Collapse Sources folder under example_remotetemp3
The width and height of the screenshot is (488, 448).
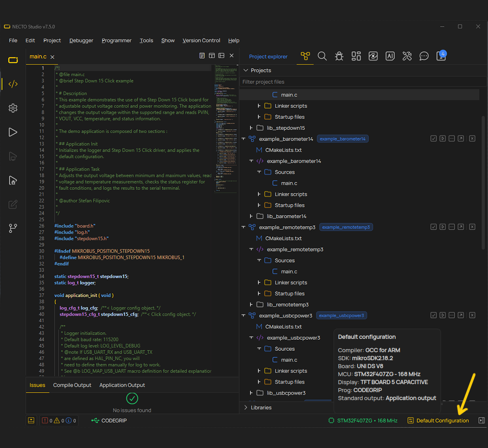[259, 260]
